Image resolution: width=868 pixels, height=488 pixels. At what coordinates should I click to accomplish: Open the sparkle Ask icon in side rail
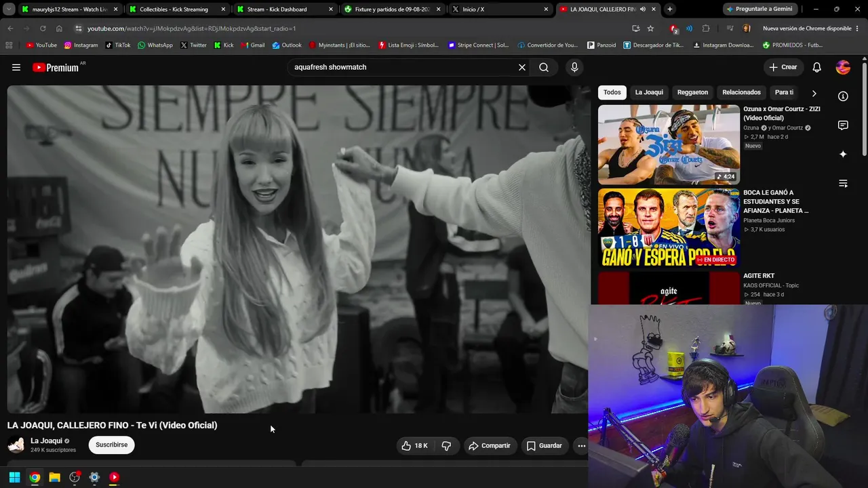click(x=843, y=155)
